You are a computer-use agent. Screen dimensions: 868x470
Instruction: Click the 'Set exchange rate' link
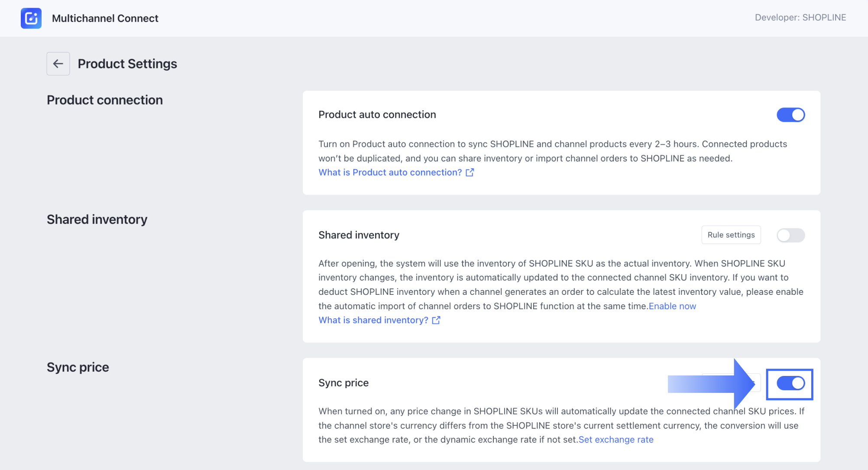(x=616, y=440)
